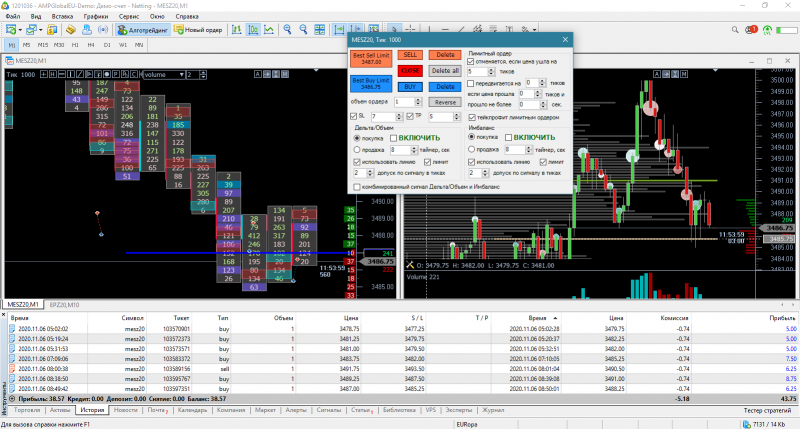Click the New chart toolbar icon
The width and height of the screenshot is (800, 429).
[11, 30]
